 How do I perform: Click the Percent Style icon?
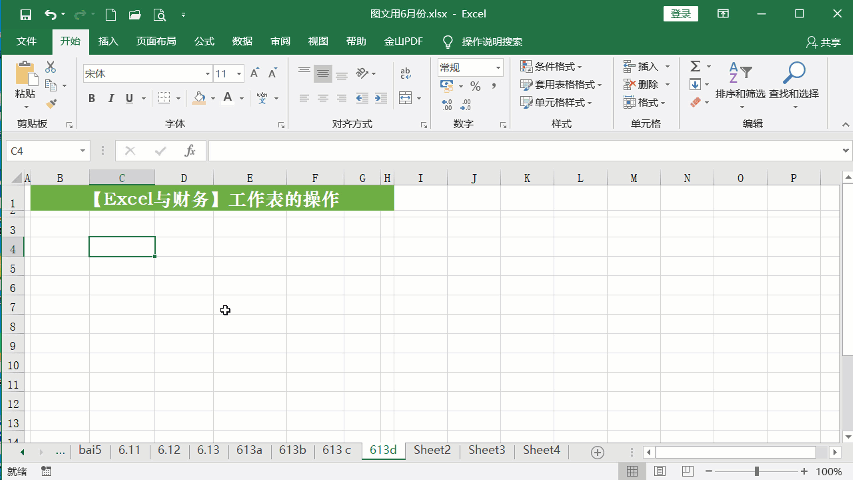[476, 86]
